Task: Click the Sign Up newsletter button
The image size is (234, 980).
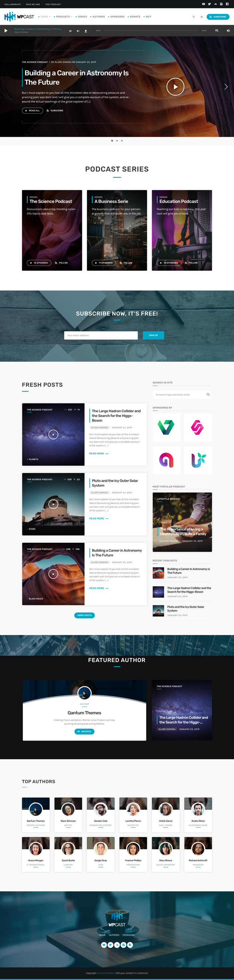Action: point(153,335)
